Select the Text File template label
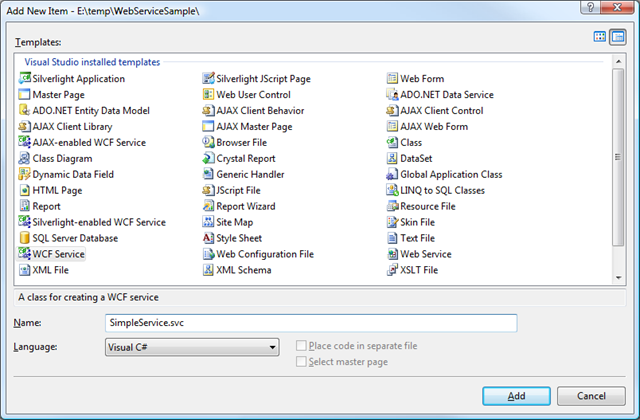The width and height of the screenshot is (640, 420). pyautogui.click(x=418, y=238)
